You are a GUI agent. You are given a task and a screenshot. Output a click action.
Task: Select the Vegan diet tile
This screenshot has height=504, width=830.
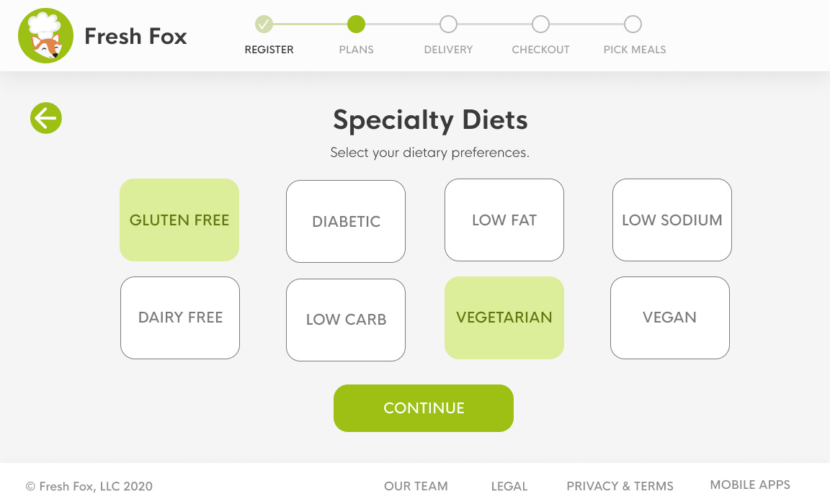tap(670, 318)
